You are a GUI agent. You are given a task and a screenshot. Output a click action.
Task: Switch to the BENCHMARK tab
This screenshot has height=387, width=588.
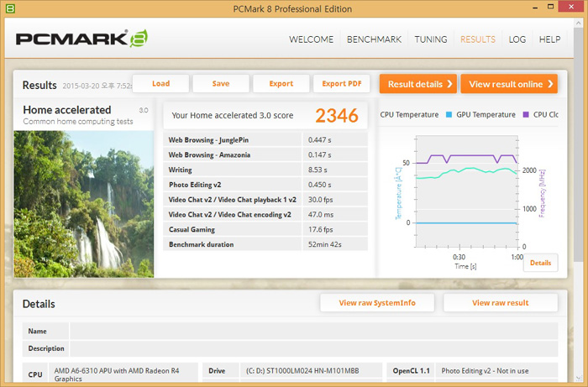374,39
